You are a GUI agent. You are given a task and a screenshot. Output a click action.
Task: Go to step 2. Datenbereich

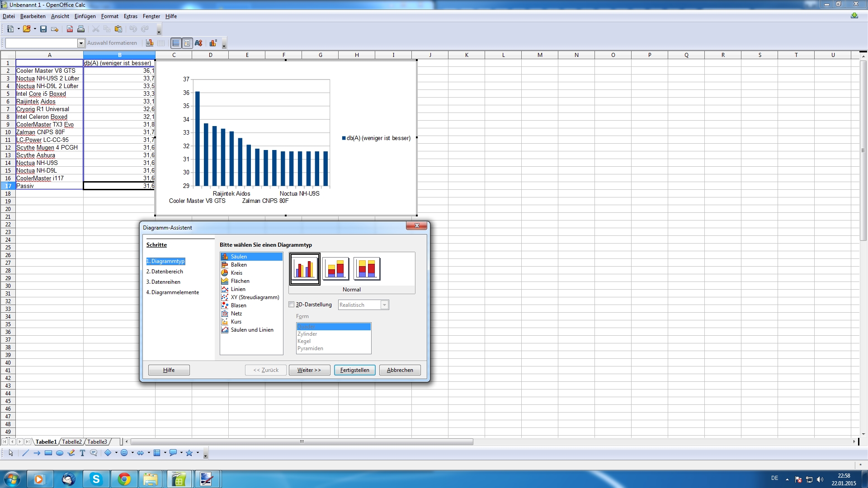[x=165, y=272]
